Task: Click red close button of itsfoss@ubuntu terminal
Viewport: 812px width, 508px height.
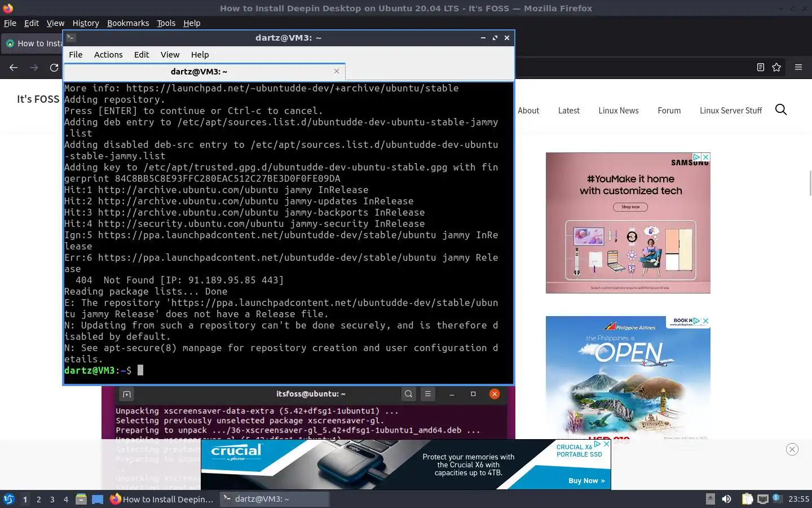Action: [x=495, y=394]
